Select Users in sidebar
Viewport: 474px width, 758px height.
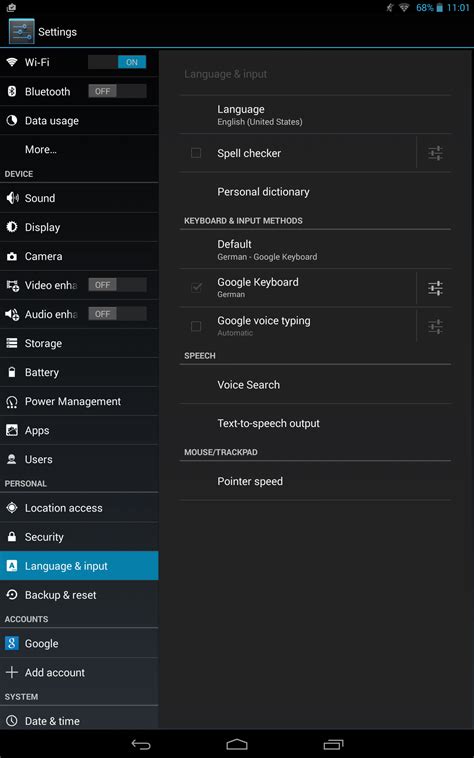[79, 459]
